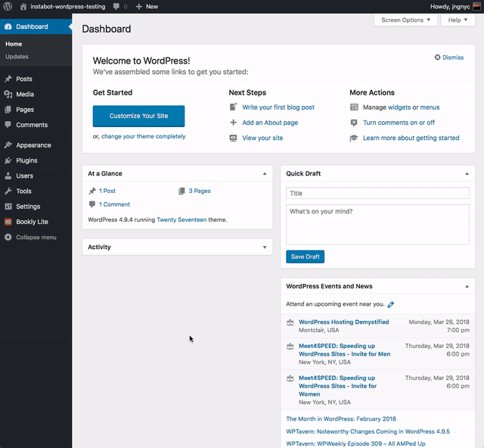Viewport: 484px width, 448px height.
Task: Click the Pages icon in sidebar
Action: 8,110
